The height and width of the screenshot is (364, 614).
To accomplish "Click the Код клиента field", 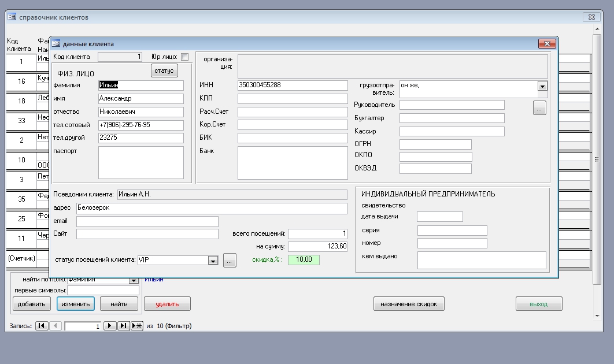I will click(120, 57).
